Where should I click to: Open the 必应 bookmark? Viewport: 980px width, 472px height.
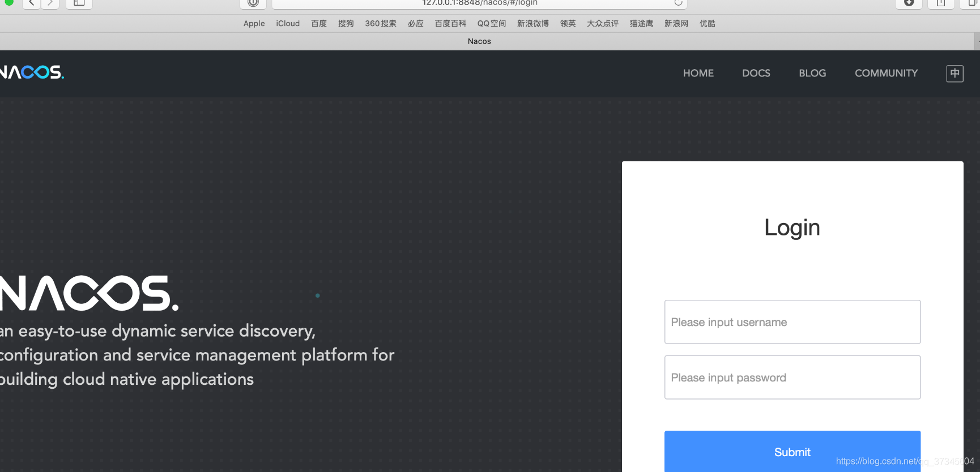416,23
